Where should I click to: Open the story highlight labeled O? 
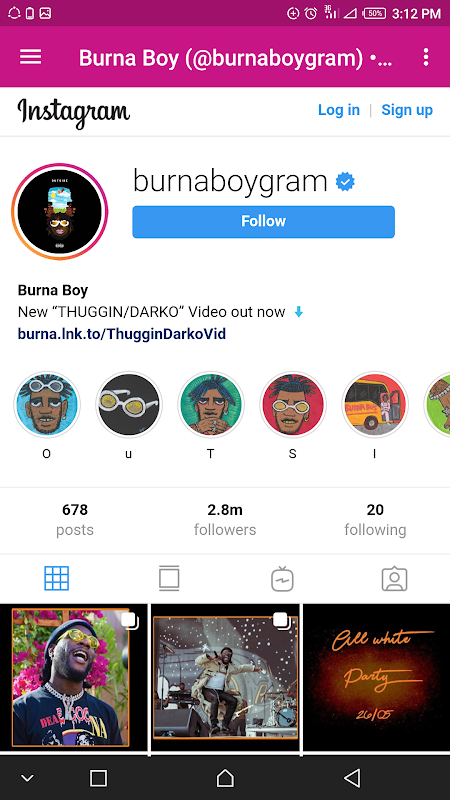tap(46, 405)
